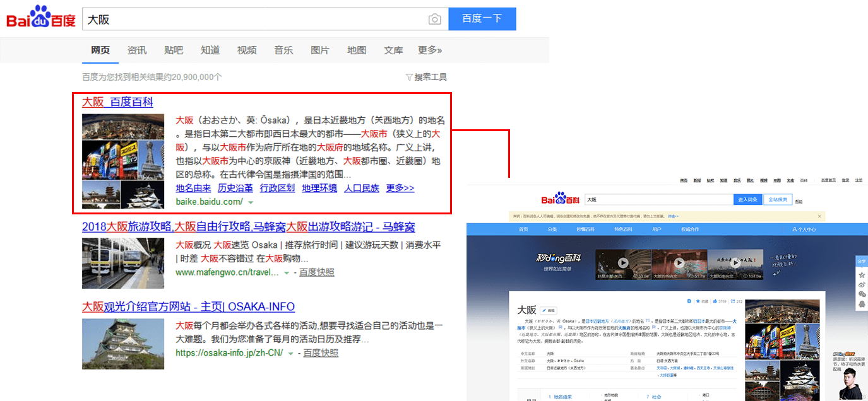This screenshot has width=868, height=401.
Task: Close the yellow notice banner on Baike
Action: click(820, 216)
